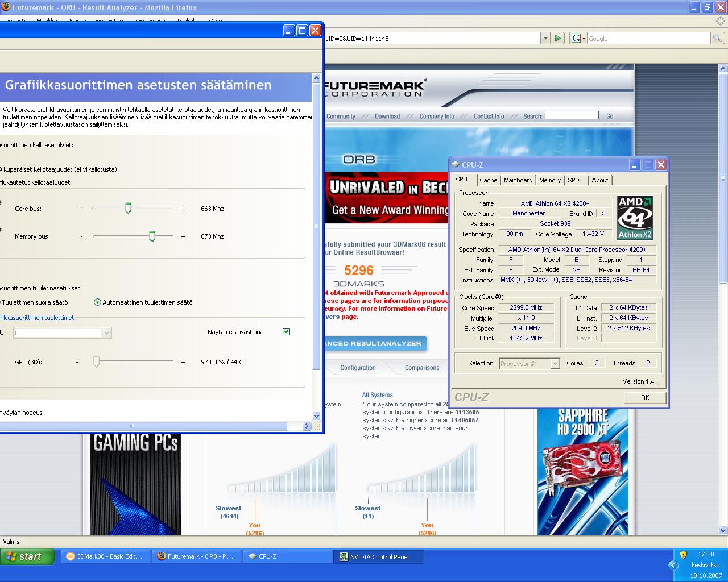Viewport: 728px width, 582px height.
Task: Switch to Mainboard tab in CPU-Z
Action: click(518, 180)
